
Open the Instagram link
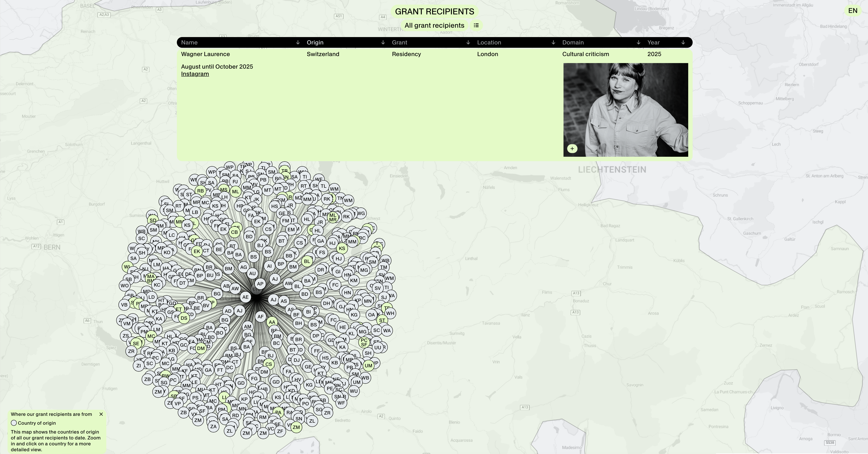pyautogui.click(x=195, y=74)
